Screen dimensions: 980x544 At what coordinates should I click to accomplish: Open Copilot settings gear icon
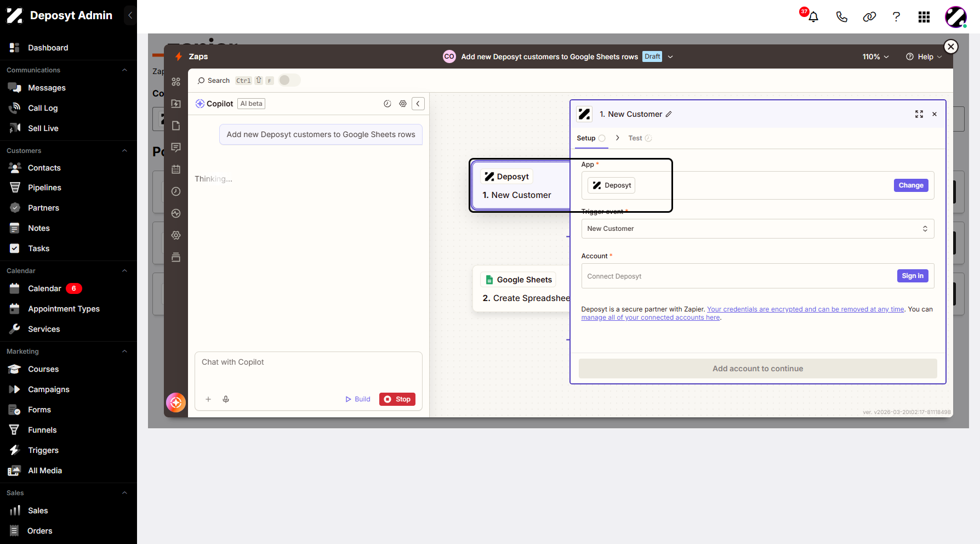pos(403,104)
